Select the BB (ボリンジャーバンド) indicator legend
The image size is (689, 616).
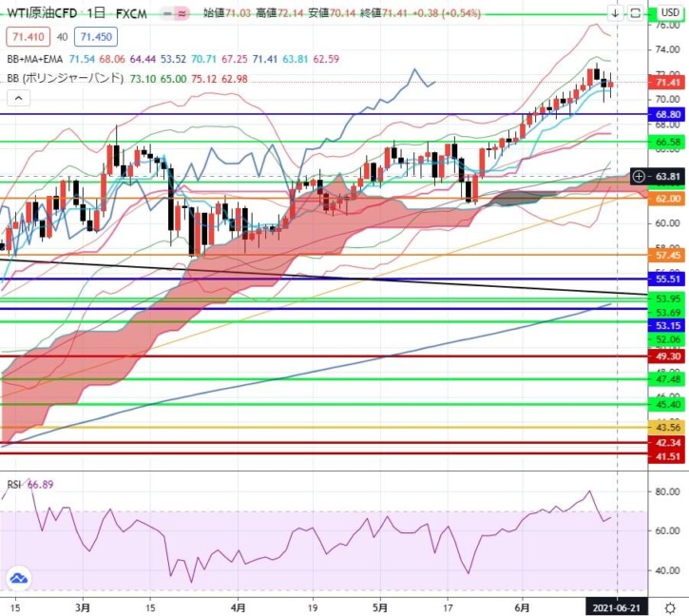62,78
